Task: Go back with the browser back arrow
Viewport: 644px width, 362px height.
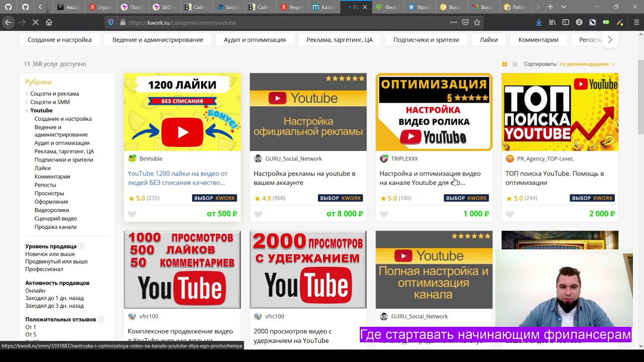Action: (8, 22)
